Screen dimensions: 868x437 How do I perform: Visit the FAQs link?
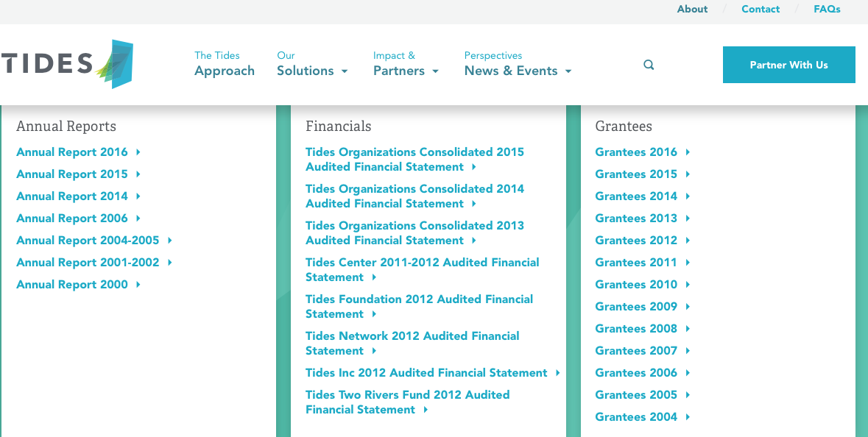(827, 10)
